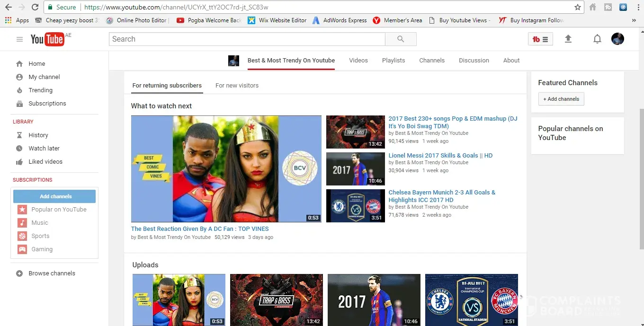
Task: Bookmark this page with the star icon
Action: coord(577,7)
